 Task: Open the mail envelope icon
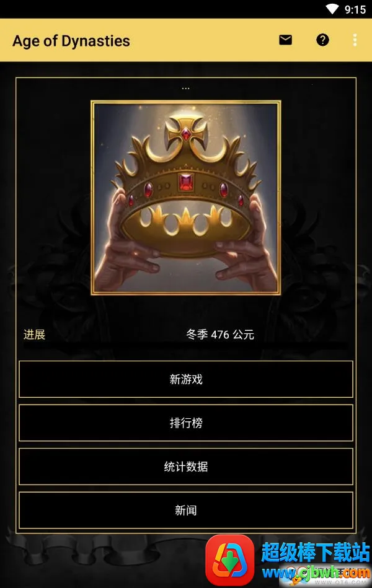(x=285, y=40)
